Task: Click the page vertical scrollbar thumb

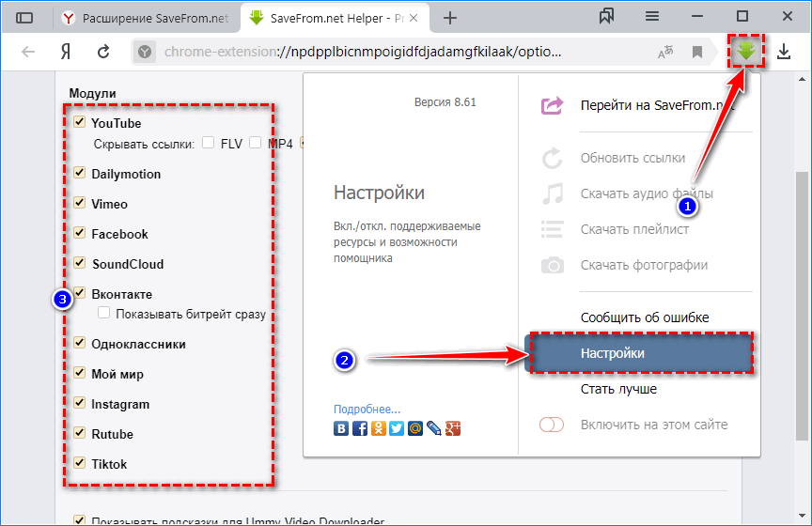Action: (x=803, y=305)
